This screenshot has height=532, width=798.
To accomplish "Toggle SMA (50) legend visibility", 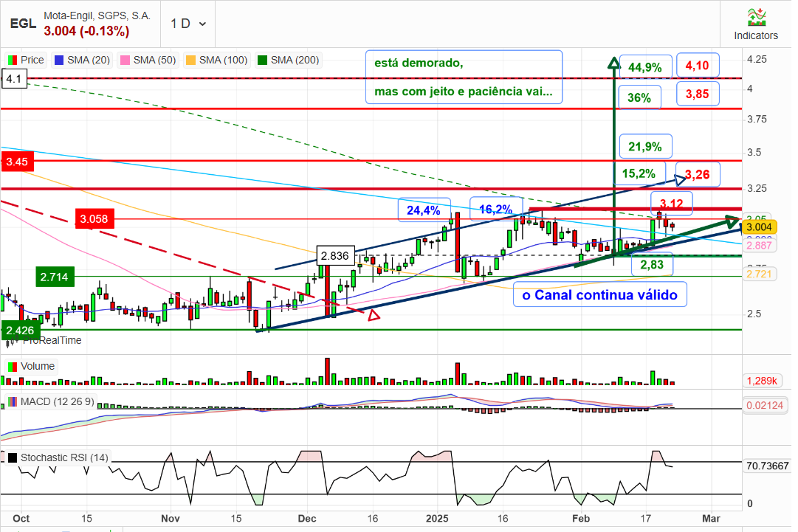I will tap(148, 60).
